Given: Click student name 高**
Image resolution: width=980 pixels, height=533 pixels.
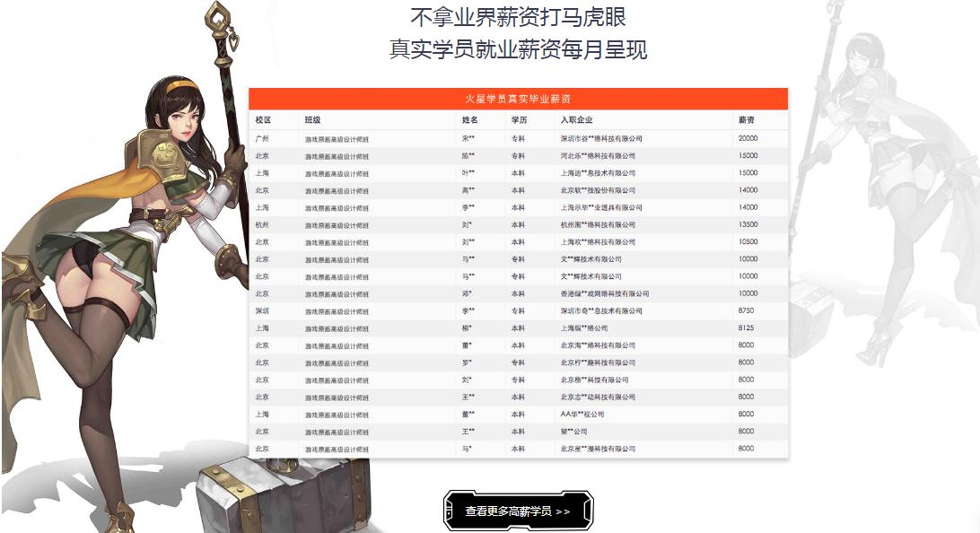Looking at the screenshot, I should (468, 190).
